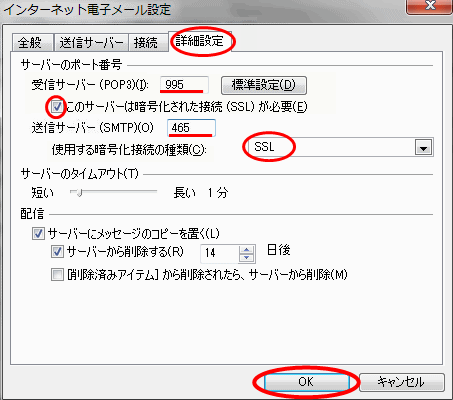Screen dimensions: 453x400
Task: Click the キャンセル button
Action: click(402, 382)
